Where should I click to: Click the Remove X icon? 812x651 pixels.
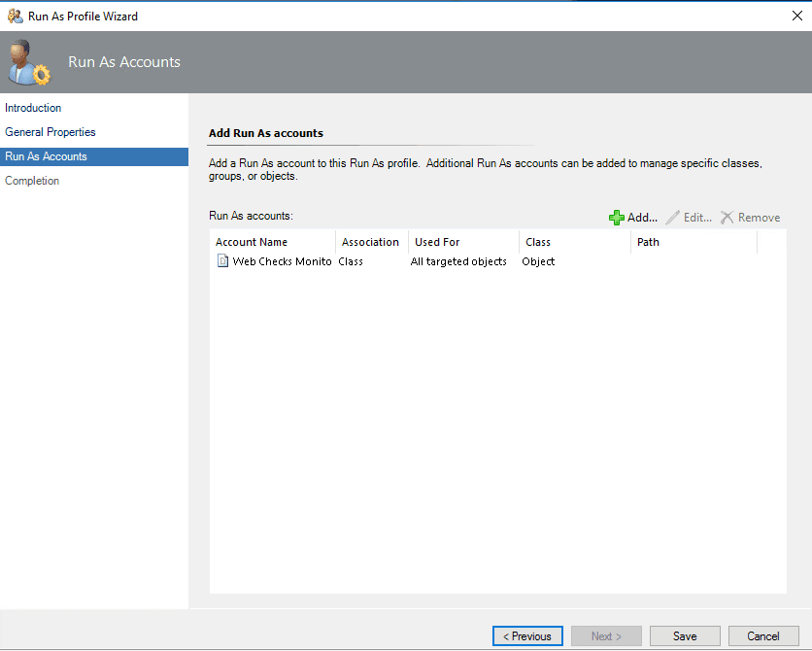(x=727, y=218)
